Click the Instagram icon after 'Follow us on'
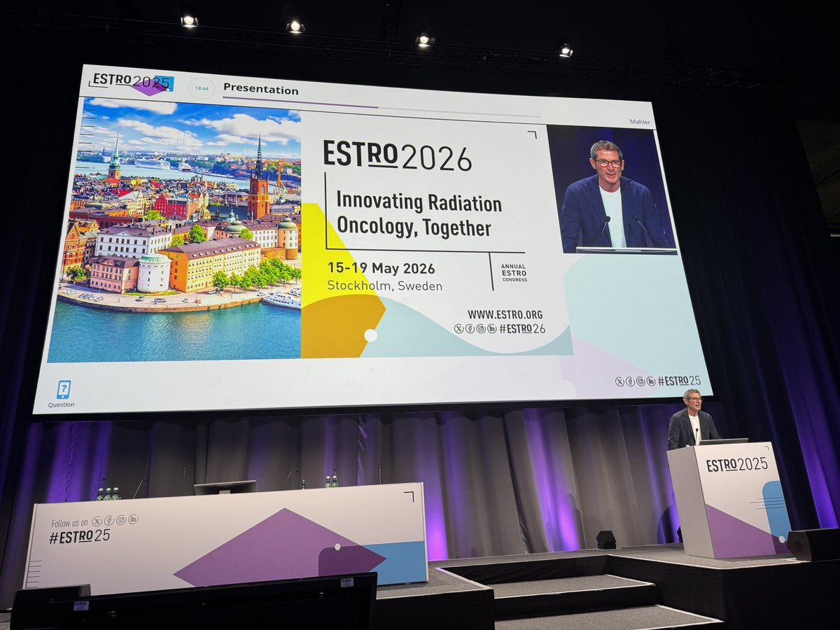Screen dimensions: 840x630 tap(121, 519)
